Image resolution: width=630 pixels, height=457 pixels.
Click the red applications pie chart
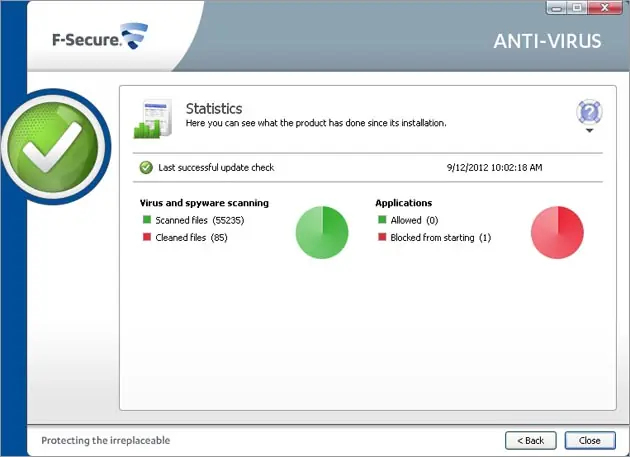point(557,232)
